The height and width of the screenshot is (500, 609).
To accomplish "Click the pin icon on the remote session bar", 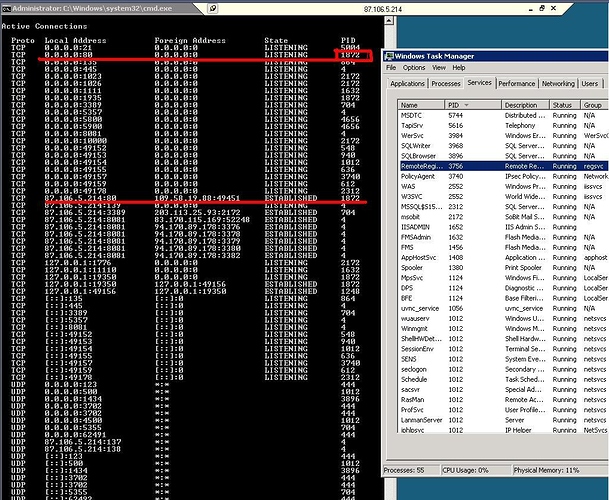I will (x=213, y=8).
